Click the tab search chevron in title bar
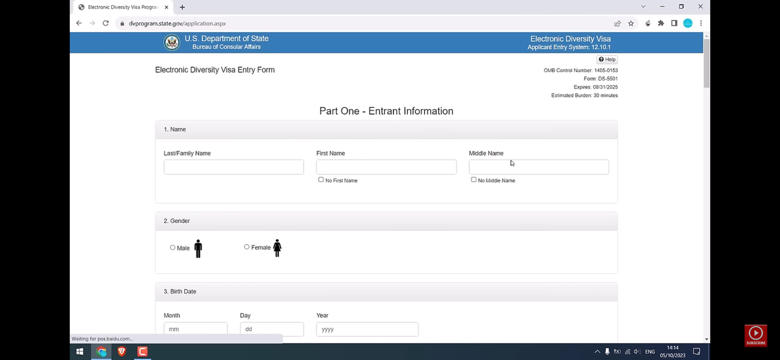 click(x=643, y=6)
